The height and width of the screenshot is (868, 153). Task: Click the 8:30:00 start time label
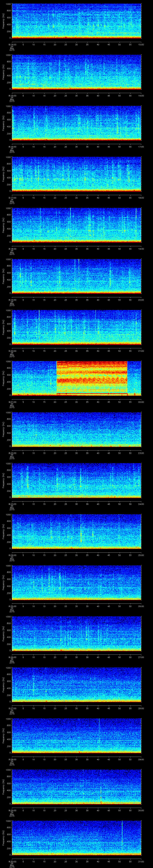(12, 861)
